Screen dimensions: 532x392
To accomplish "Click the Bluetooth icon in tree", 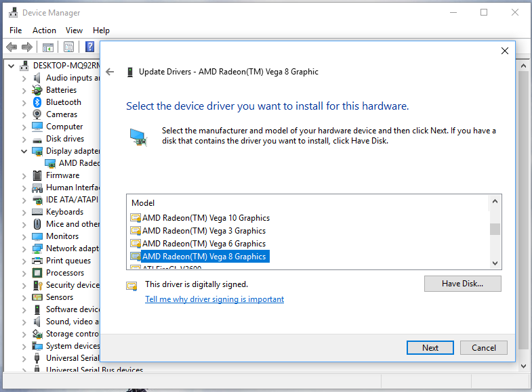I will pyautogui.click(x=37, y=102).
